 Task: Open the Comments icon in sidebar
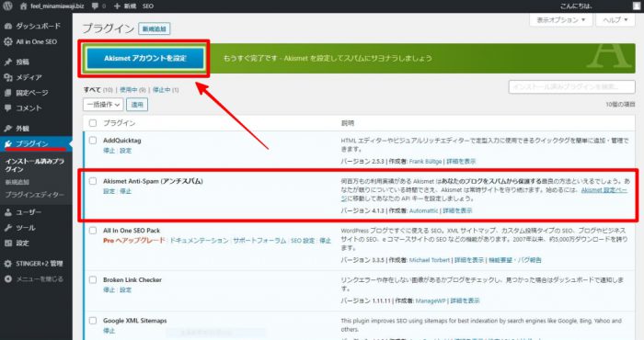[x=7, y=108]
